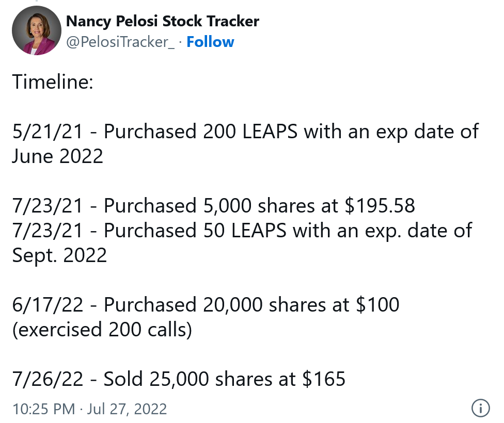Image resolution: width=504 pixels, height=423 pixels.
Task: Click the Twitter info icon
Action: click(x=481, y=409)
